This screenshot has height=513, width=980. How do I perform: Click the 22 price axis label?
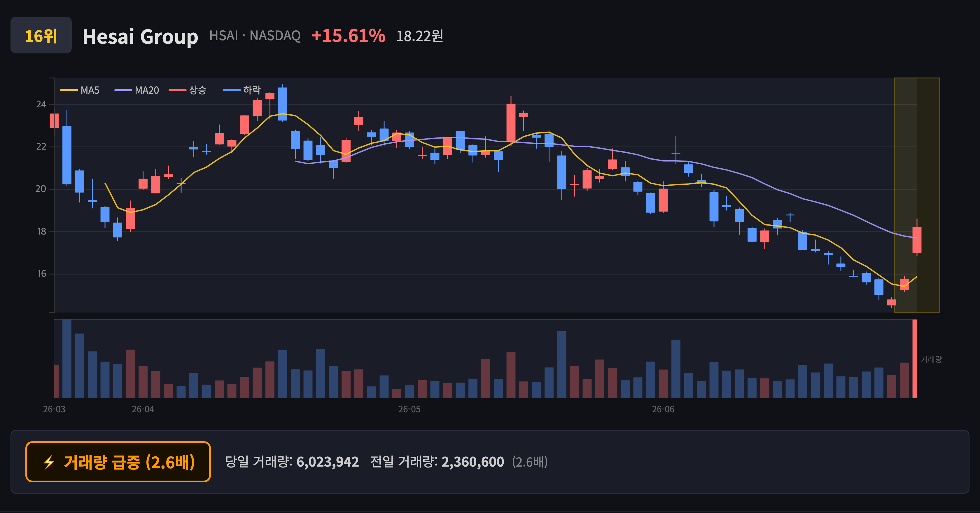[x=41, y=146]
